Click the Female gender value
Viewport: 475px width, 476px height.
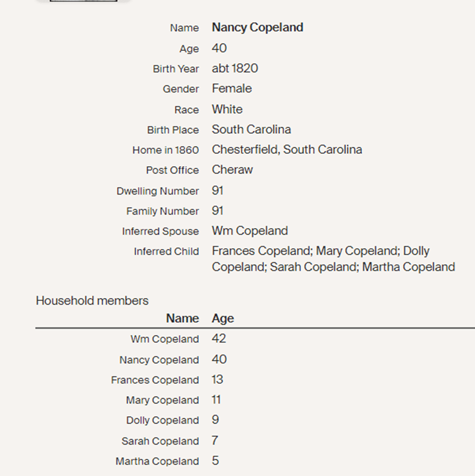232,89
